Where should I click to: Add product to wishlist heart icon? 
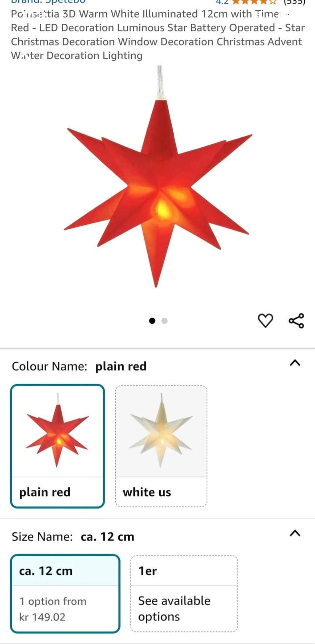265,321
